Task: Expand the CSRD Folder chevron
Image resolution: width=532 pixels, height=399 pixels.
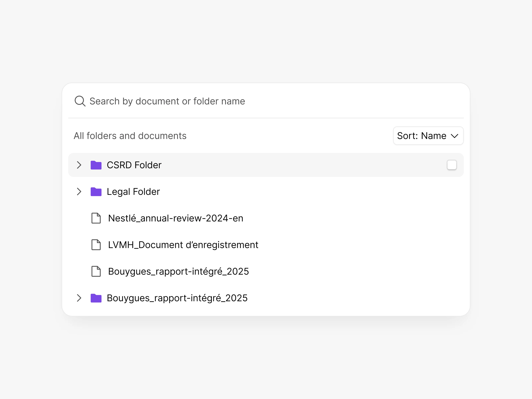Action: [79, 165]
